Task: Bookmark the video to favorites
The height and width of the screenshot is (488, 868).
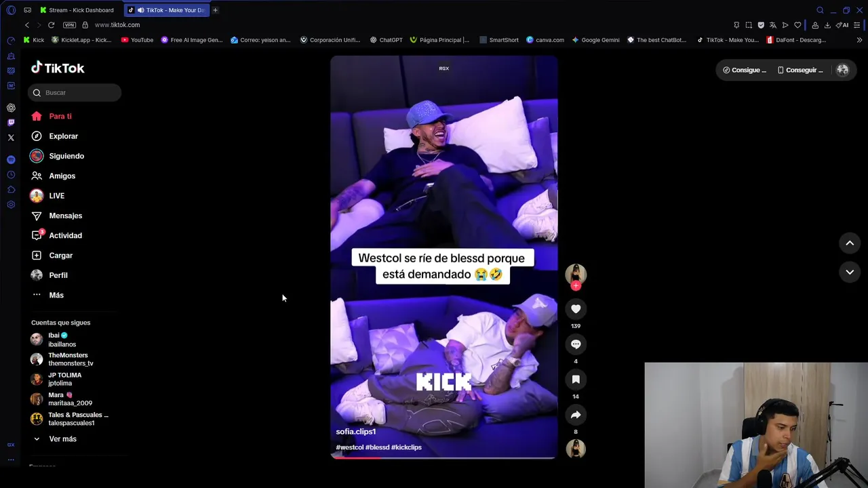Action: pos(576,380)
